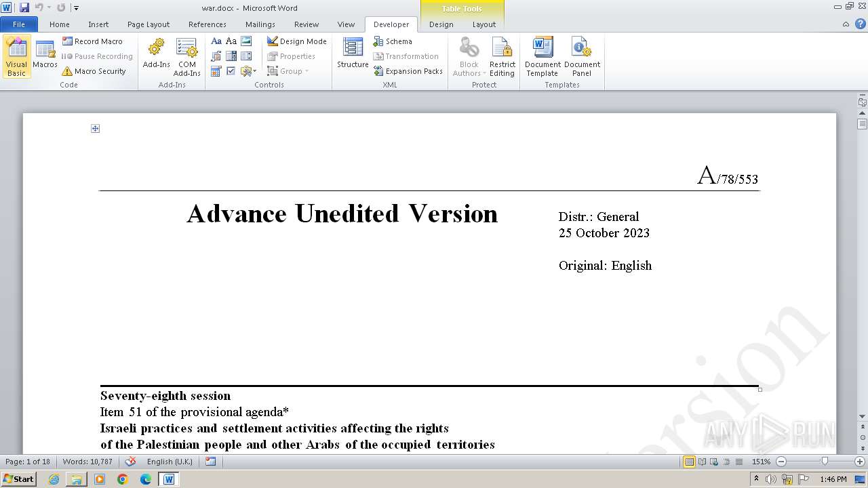Insert a Rich Text content control
Image resolution: width=868 pixels, height=488 pixels.
point(216,41)
